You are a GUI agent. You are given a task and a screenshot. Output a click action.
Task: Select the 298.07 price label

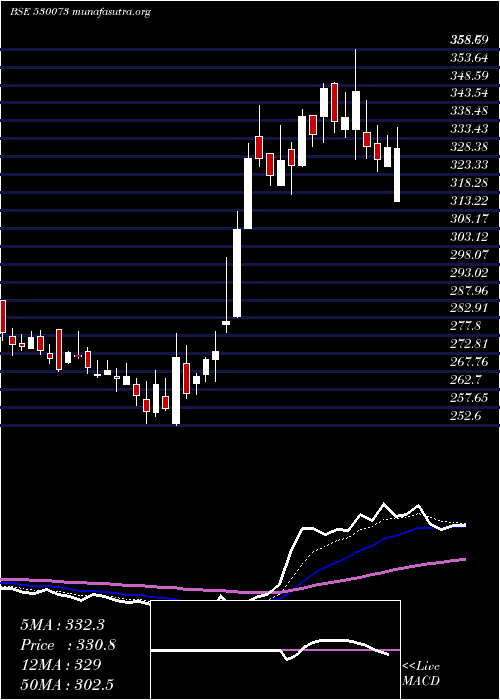(468, 254)
